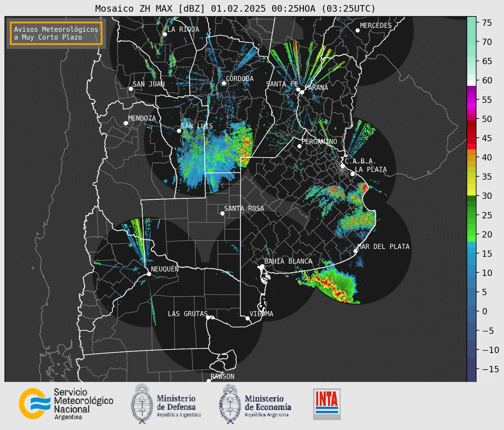
Task: Click the LA PLATA city label
Action: pyautogui.click(x=371, y=170)
